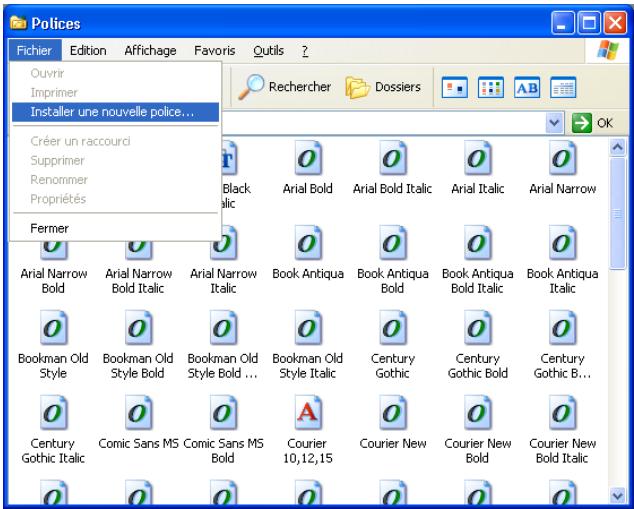Click 'Arial Narrow Bold' font label
The image size is (634, 509).
click(53, 281)
